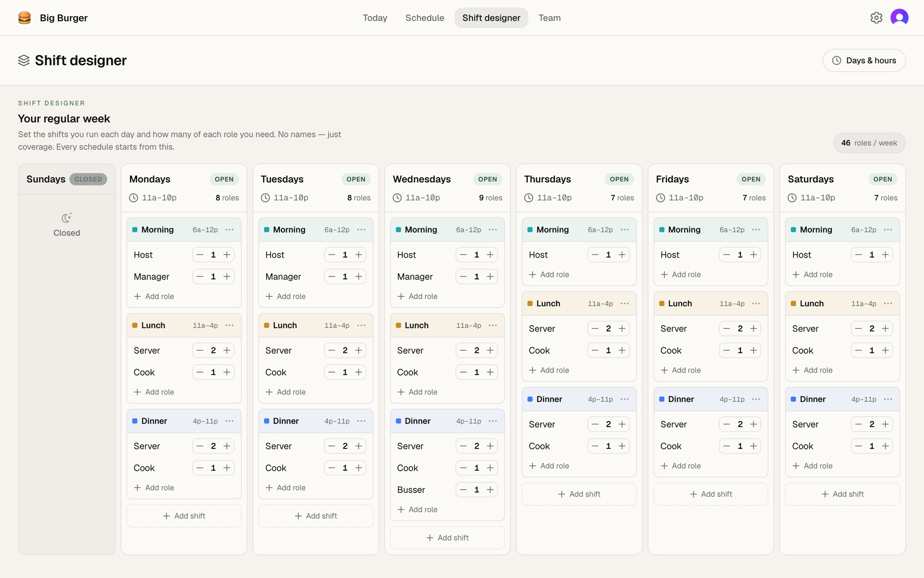The image size is (924, 578).
Task: Open Mondays Morning shift options menu
Action: tap(230, 230)
